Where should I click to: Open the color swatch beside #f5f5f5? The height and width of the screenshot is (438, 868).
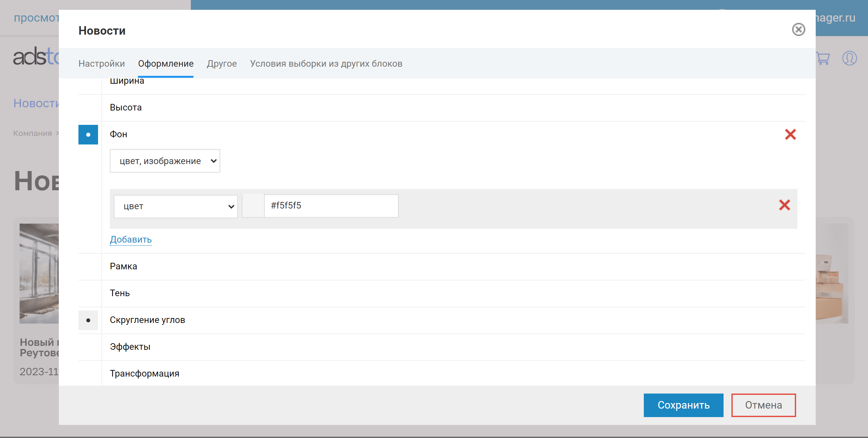point(253,206)
